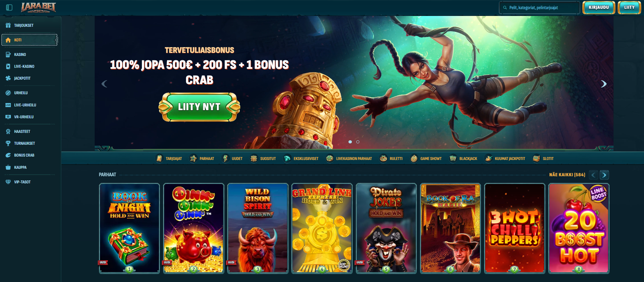Collapse the sidebar with the panel icon
This screenshot has height=282, width=644.
click(x=9, y=7)
